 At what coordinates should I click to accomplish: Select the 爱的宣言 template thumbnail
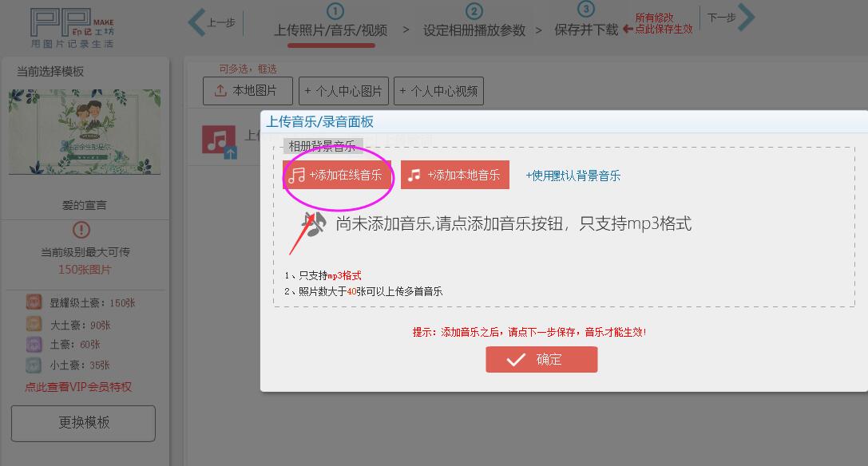85,132
